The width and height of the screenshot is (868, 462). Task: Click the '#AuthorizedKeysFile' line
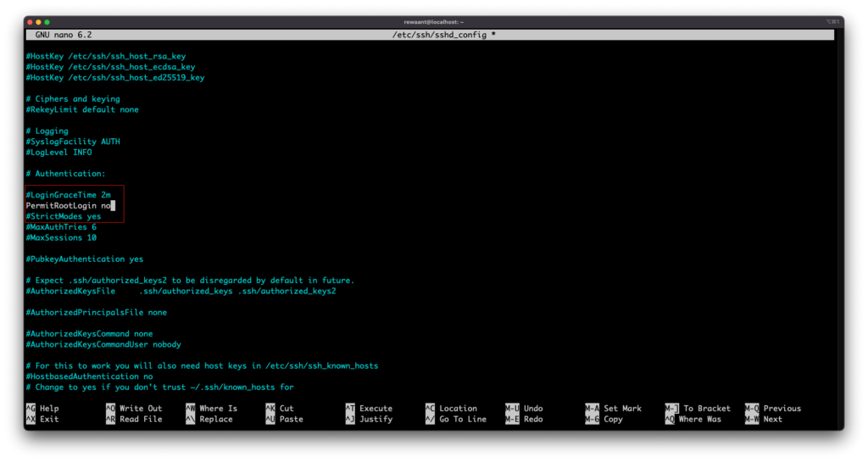tap(181, 291)
